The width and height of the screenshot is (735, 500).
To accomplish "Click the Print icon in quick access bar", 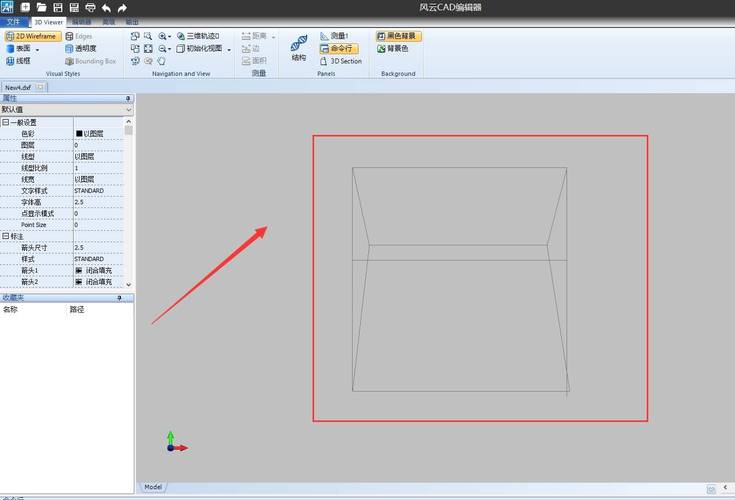I will point(90,7).
